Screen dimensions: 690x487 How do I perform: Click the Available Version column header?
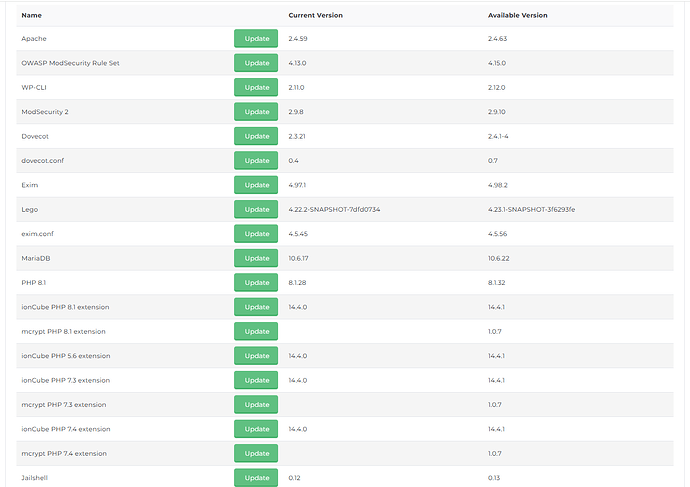[518, 15]
